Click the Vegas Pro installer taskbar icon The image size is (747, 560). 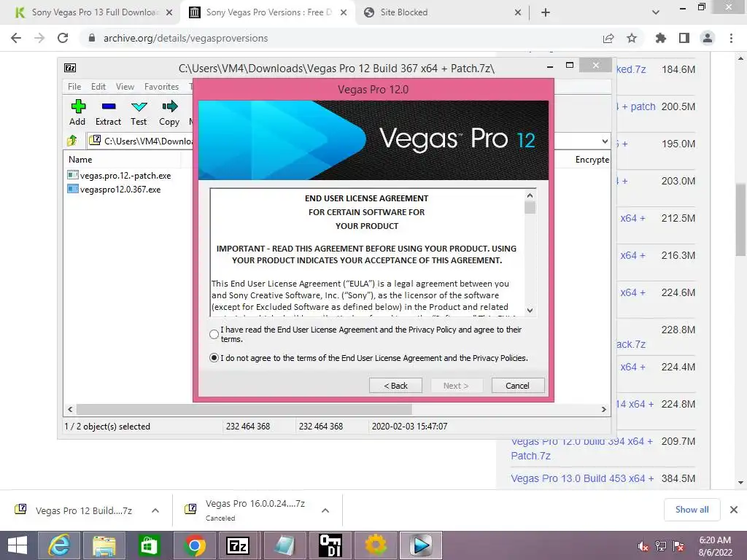coord(421,545)
